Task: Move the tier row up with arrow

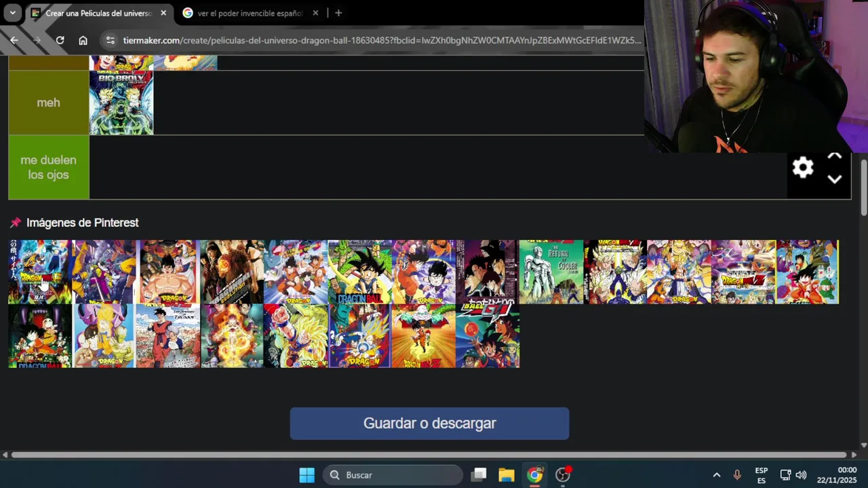Action: tap(835, 156)
